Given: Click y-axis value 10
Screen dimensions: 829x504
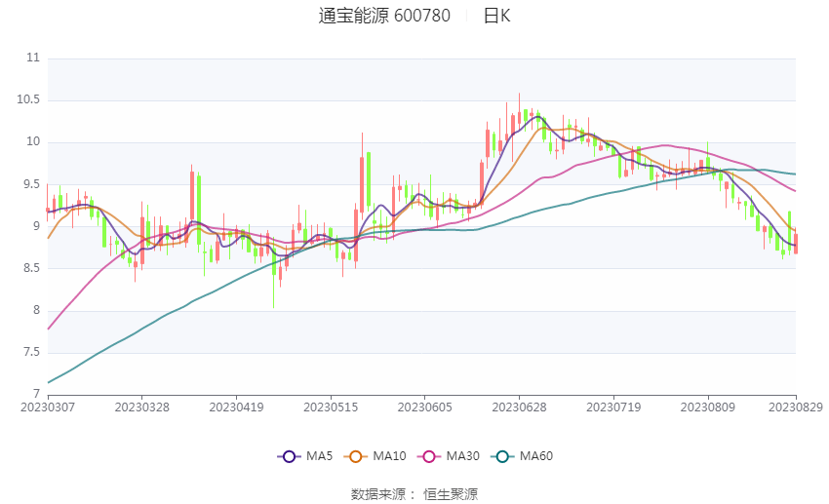Looking at the screenshot, I should pos(33,141).
